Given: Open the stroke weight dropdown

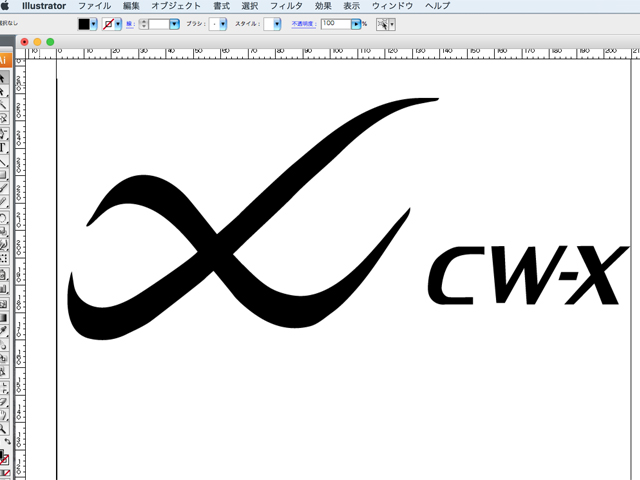Looking at the screenshot, I should [174, 23].
